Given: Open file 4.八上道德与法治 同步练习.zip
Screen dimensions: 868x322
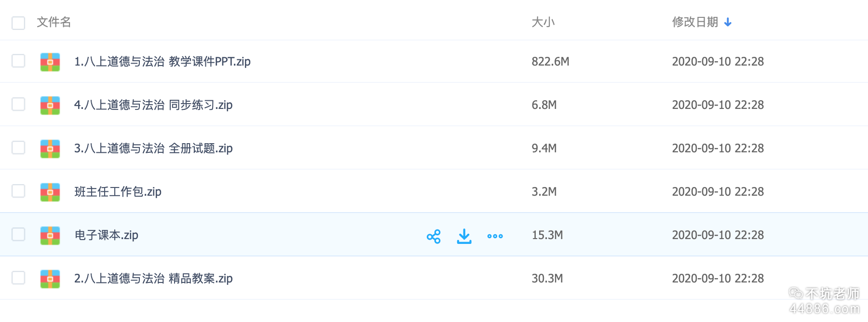Looking at the screenshot, I should tap(153, 105).
